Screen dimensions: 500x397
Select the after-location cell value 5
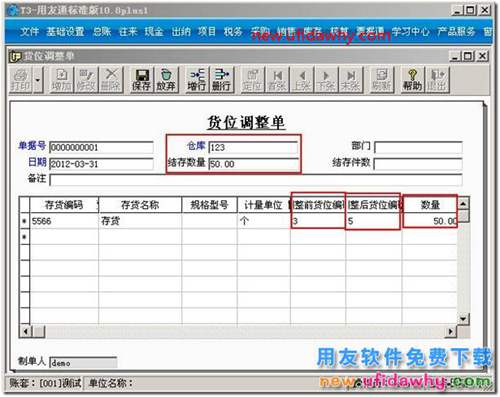click(373, 221)
